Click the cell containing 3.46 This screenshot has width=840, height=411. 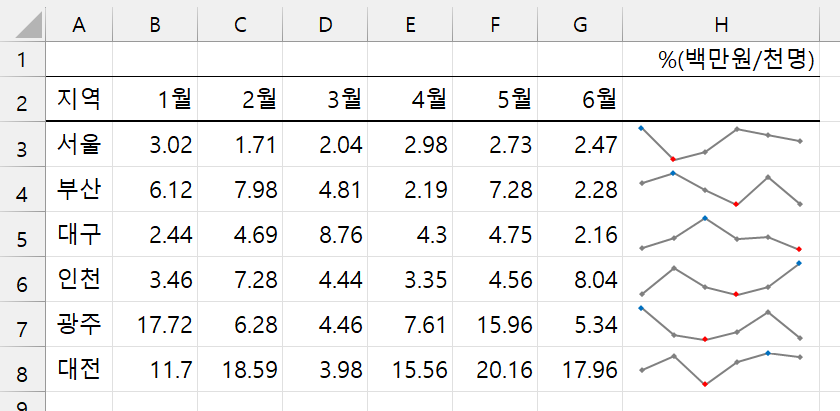tap(155, 280)
